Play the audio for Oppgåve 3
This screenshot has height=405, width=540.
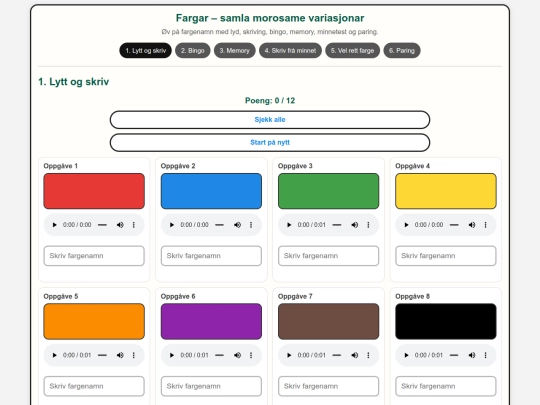click(289, 225)
